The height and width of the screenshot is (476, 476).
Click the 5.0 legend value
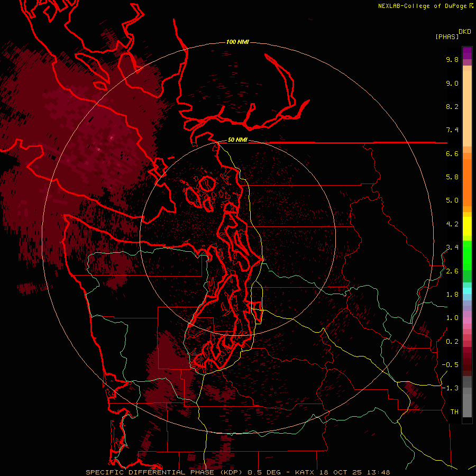pos(452,200)
